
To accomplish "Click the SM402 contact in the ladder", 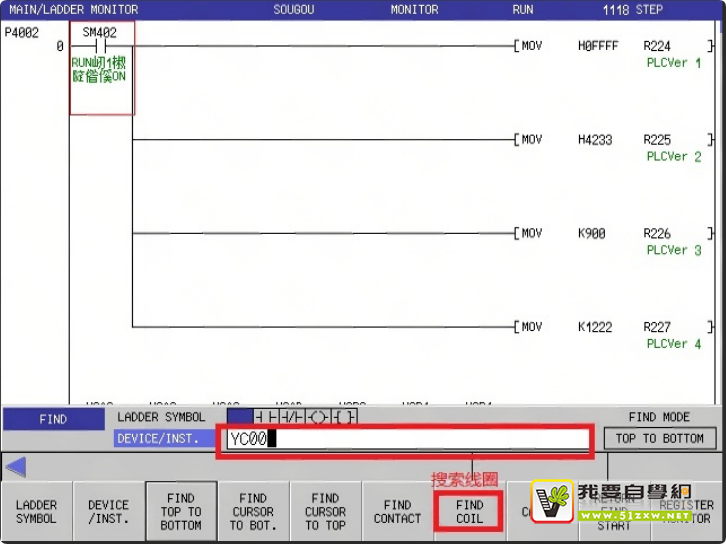I will click(x=100, y=46).
